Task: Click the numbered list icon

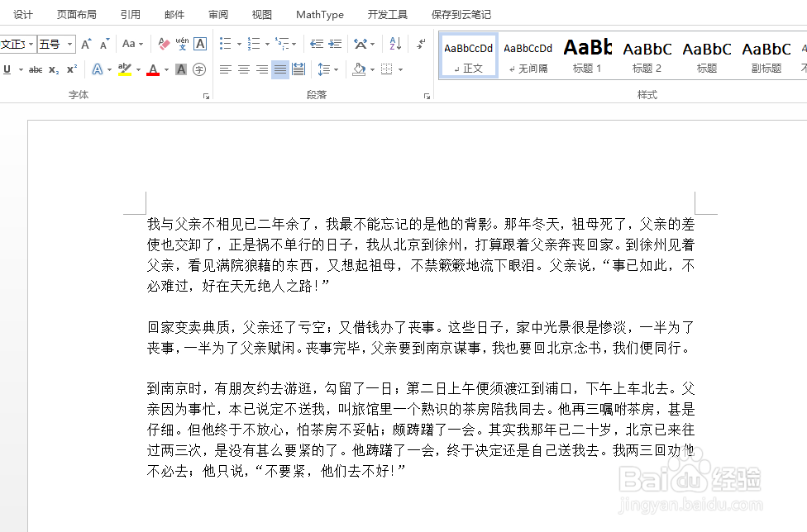Action: click(x=254, y=44)
